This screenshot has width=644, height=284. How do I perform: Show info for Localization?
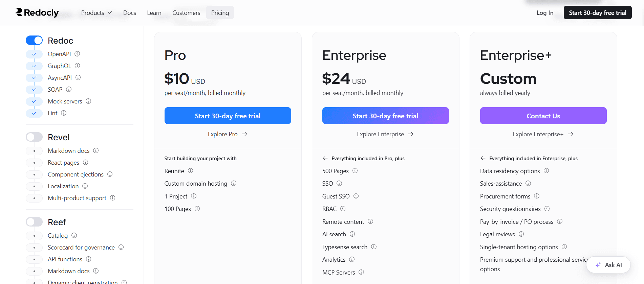(85, 186)
